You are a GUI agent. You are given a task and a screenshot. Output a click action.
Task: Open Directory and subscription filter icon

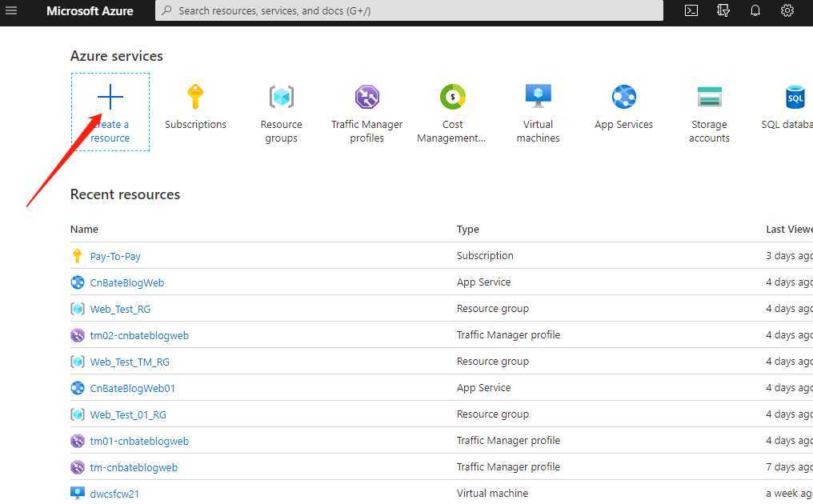(723, 10)
